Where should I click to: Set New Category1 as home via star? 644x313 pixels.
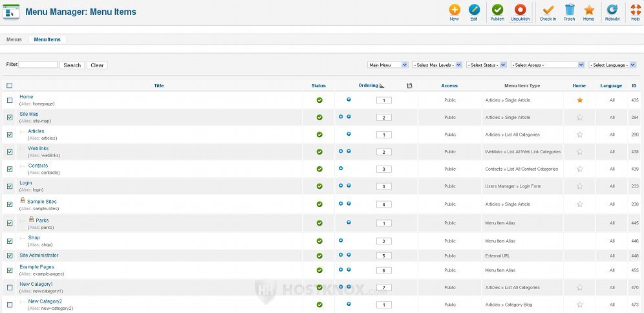coord(579,288)
